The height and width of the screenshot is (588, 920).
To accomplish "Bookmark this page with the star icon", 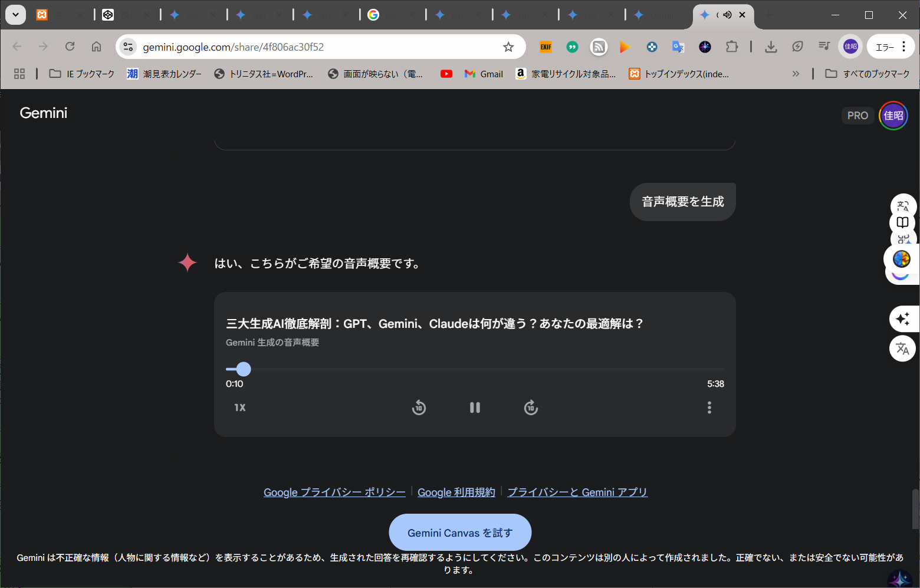I will tap(508, 47).
